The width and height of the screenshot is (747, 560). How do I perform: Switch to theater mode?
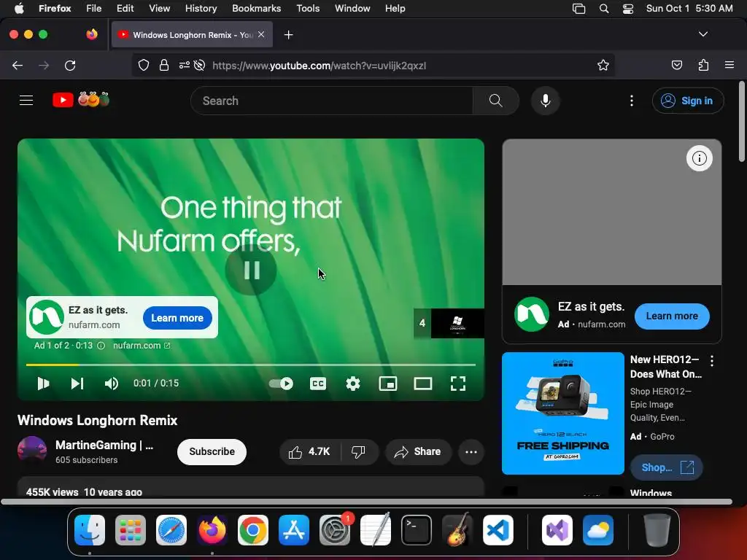pyautogui.click(x=422, y=384)
